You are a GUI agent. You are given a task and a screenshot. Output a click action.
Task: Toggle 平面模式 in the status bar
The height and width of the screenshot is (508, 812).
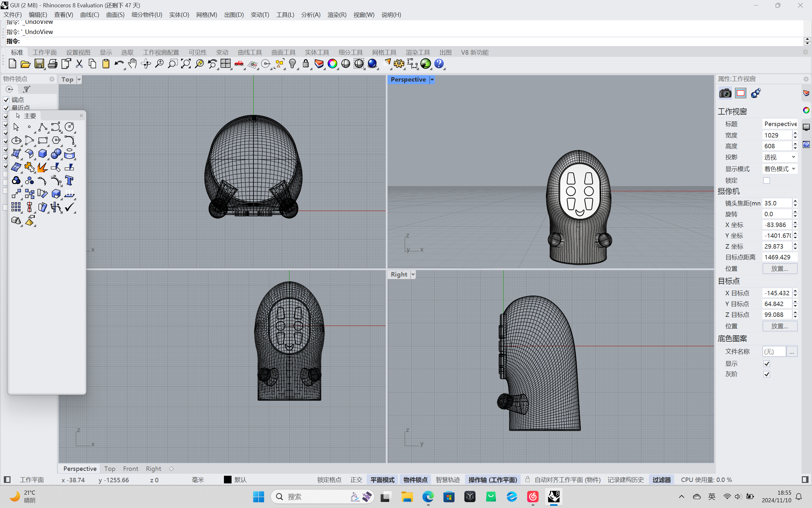pyautogui.click(x=382, y=480)
